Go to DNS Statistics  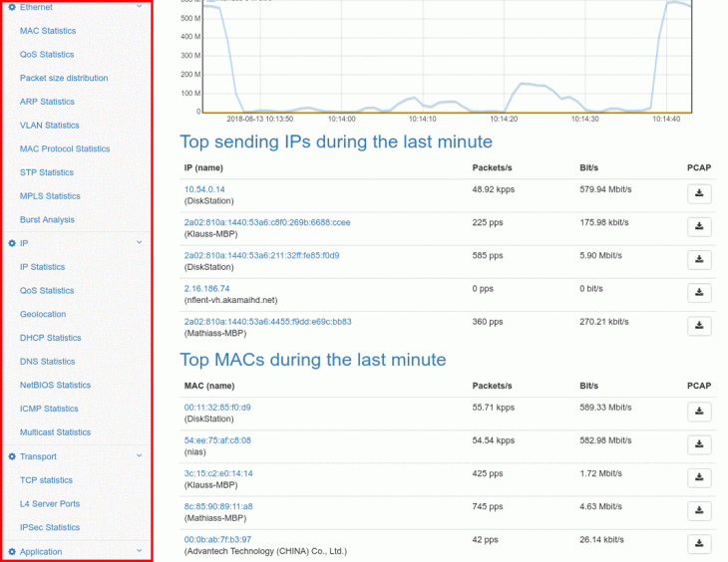47,362
